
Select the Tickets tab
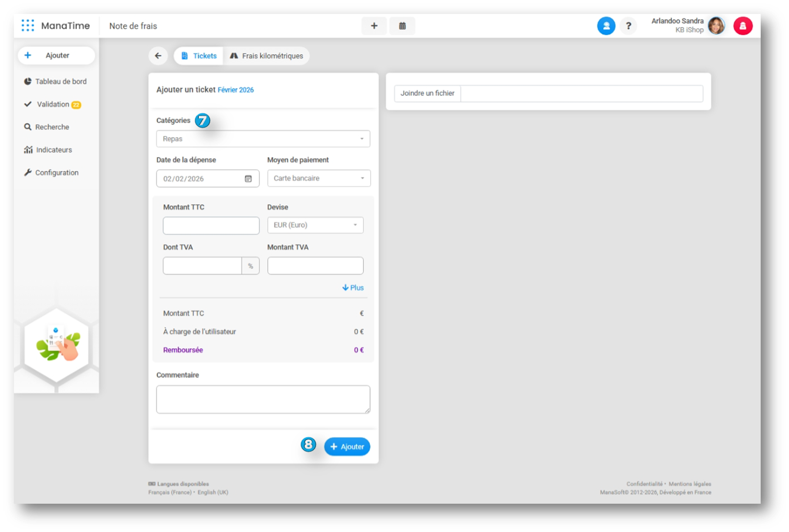[199, 56]
